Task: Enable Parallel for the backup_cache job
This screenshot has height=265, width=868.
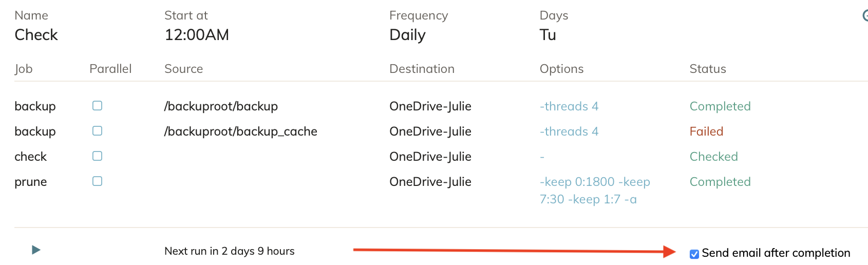Action: pyautogui.click(x=97, y=131)
